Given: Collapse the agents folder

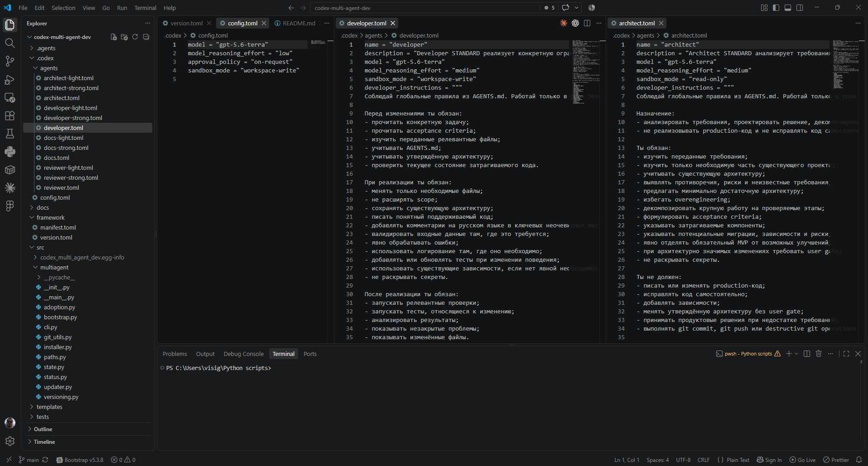Looking at the screenshot, I should [48, 68].
